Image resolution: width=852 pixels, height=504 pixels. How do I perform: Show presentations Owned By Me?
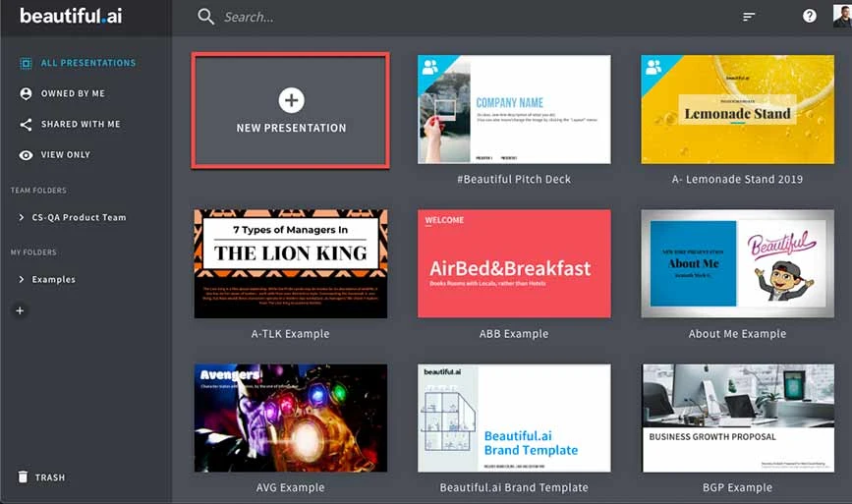pyautogui.click(x=73, y=94)
